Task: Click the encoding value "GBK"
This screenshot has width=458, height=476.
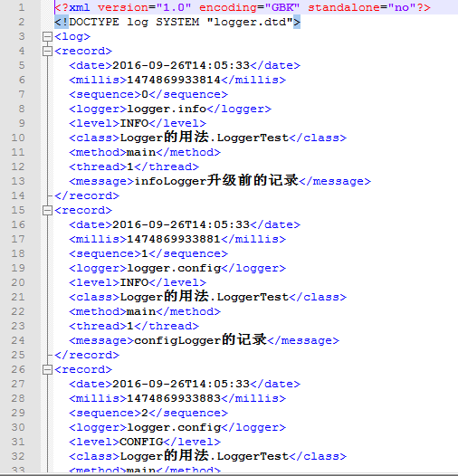Action: (282, 7)
